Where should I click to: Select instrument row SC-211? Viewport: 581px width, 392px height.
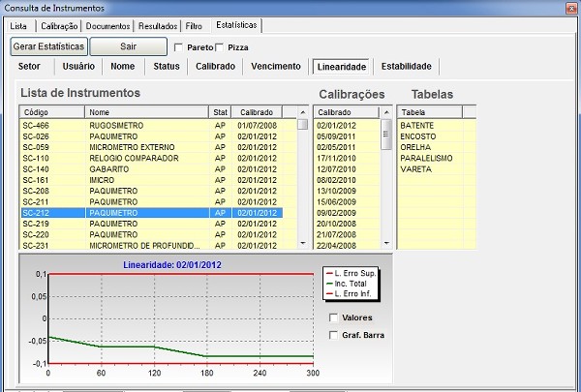(x=151, y=202)
